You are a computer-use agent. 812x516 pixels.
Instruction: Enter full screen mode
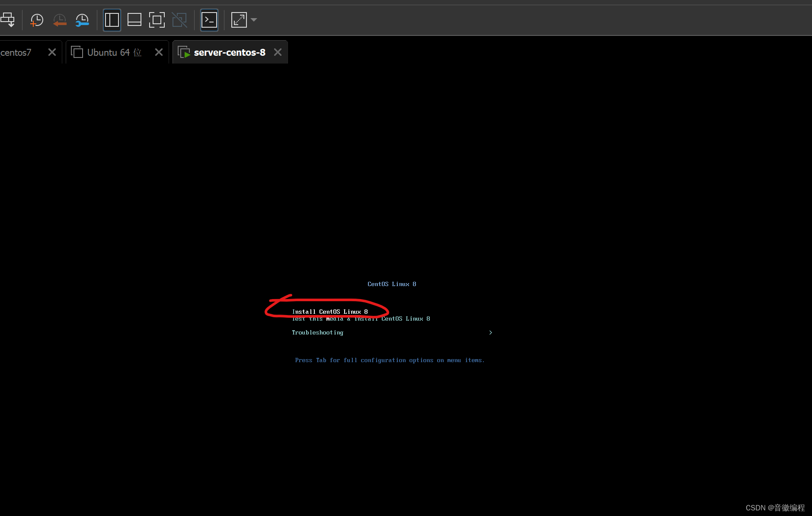coord(157,20)
